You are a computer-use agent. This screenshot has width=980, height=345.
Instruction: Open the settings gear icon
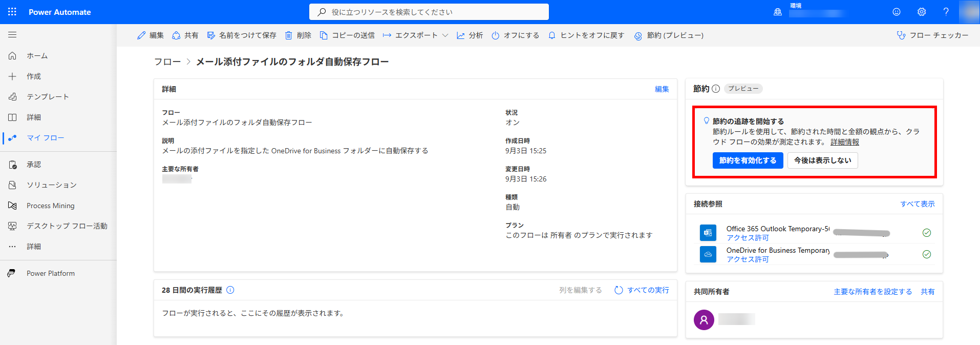point(922,12)
